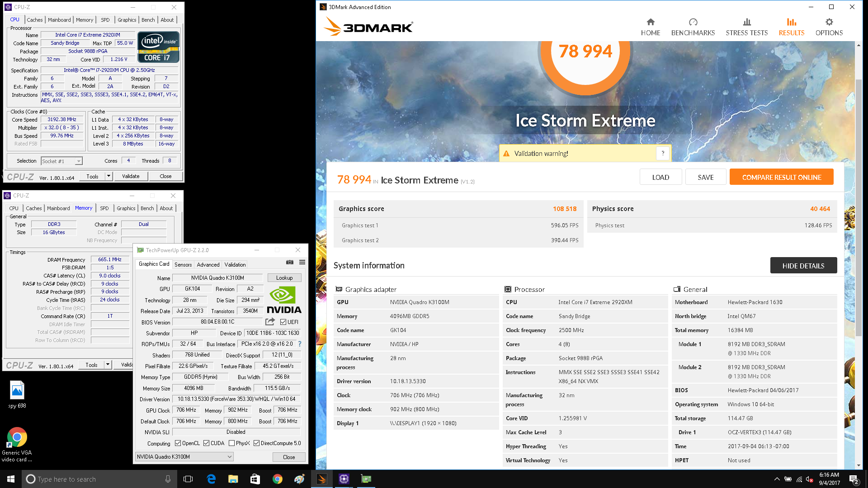Viewport: 868px width, 488px height.
Task: Open the GPU-Z hamburger menu icon
Action: 302,262
